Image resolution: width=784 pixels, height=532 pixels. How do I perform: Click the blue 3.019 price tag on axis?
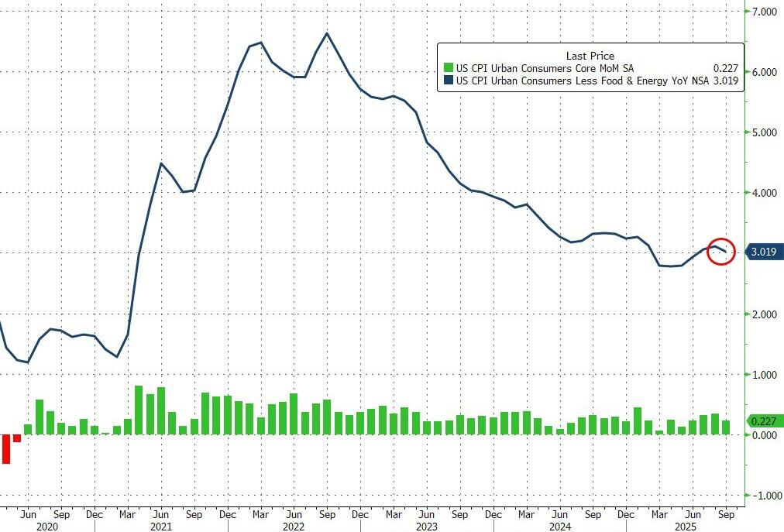pyautogui.click(x=763, y=252)
